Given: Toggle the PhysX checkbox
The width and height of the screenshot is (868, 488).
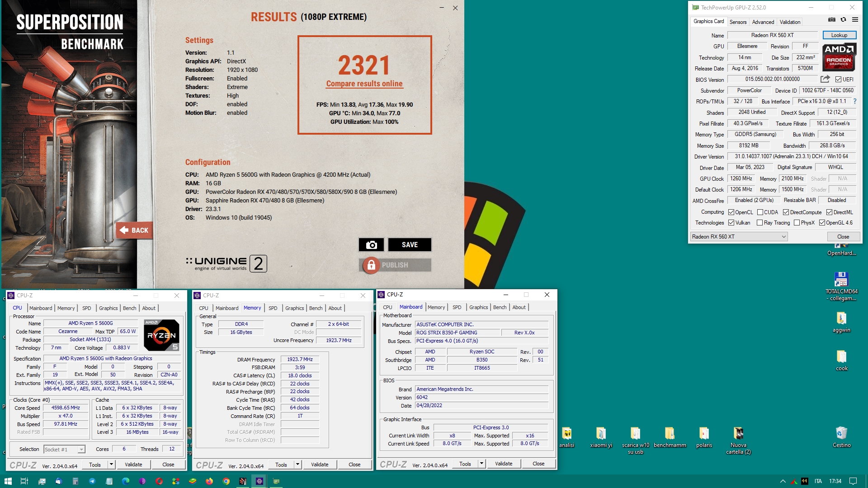Looking at the screenshot, I should coord(797,223).
